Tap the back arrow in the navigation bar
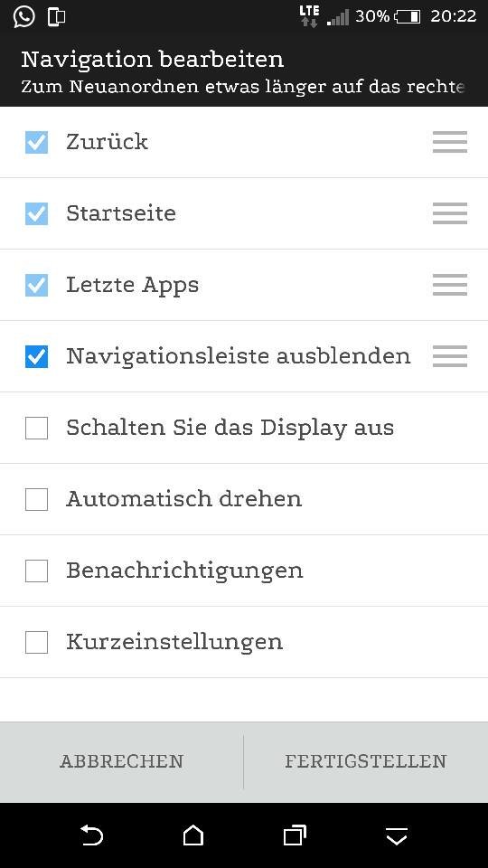 92,835
